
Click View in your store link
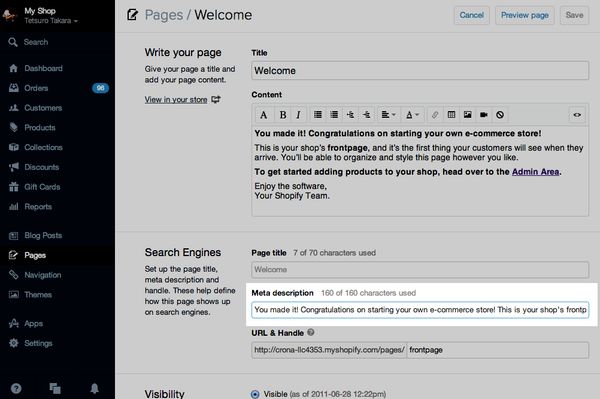[176, 99]
